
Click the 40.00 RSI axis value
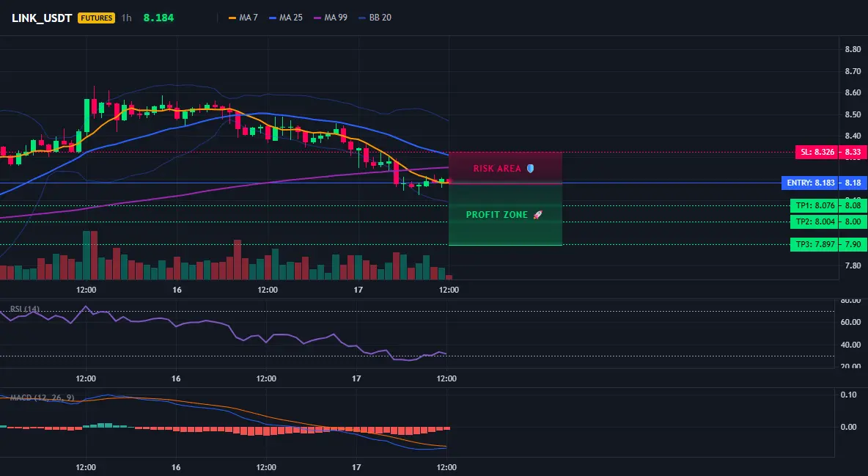tap(851, 345)
